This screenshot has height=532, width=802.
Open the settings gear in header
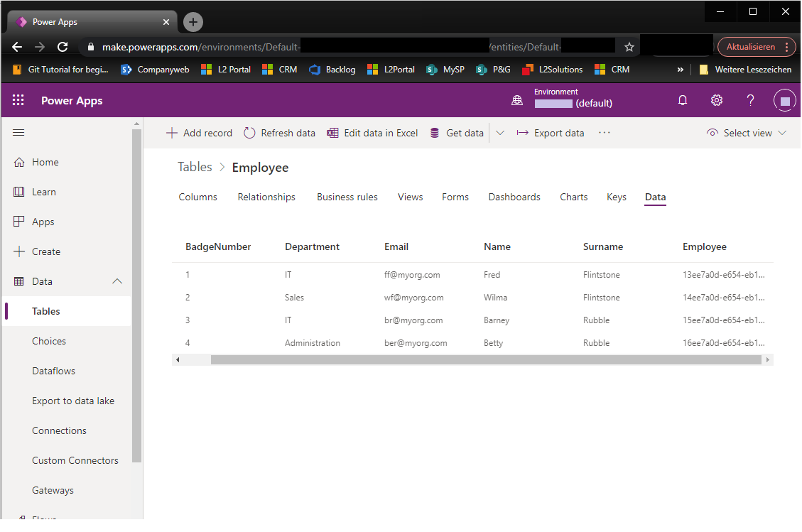point(717,100)
